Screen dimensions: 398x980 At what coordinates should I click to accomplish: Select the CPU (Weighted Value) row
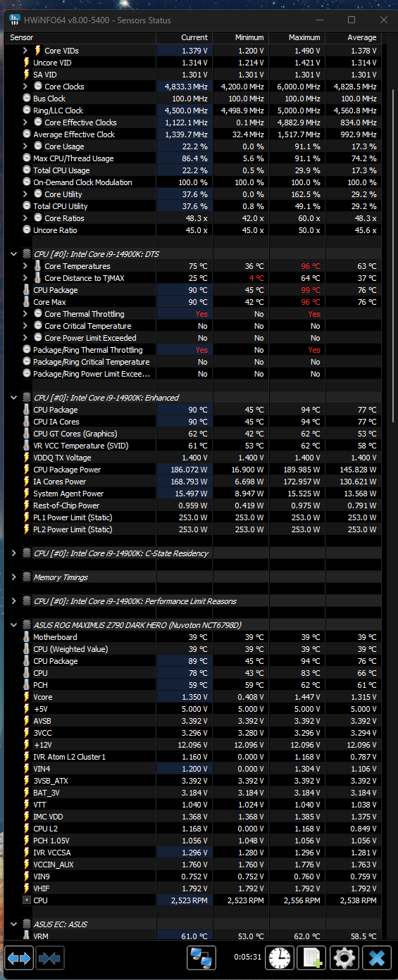tap(194, 649)
